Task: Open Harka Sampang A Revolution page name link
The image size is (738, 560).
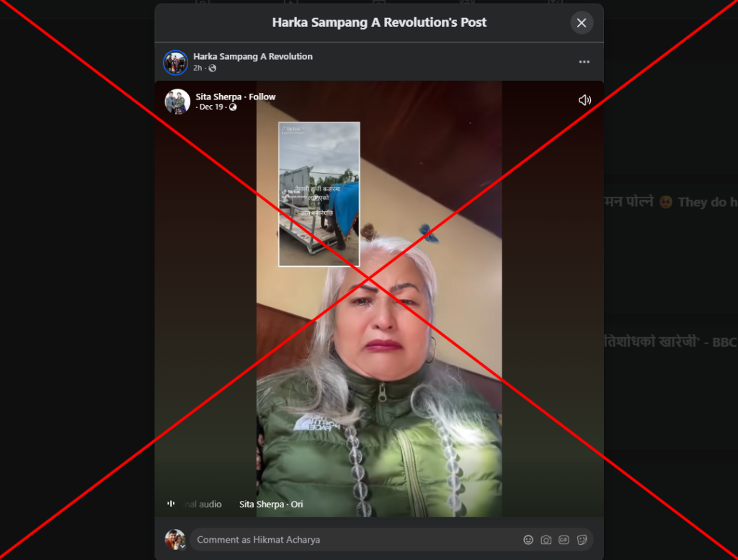Action: (253, 56)
